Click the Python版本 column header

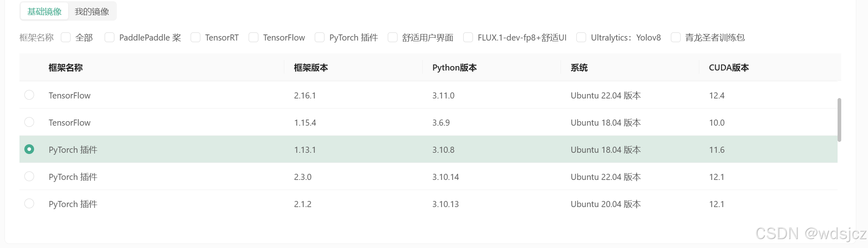tap(454, 68)
